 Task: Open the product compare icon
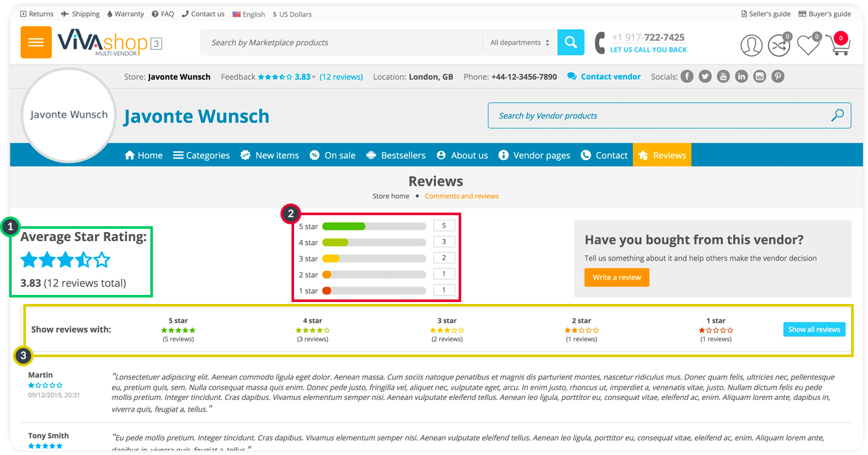coord(779,45)
